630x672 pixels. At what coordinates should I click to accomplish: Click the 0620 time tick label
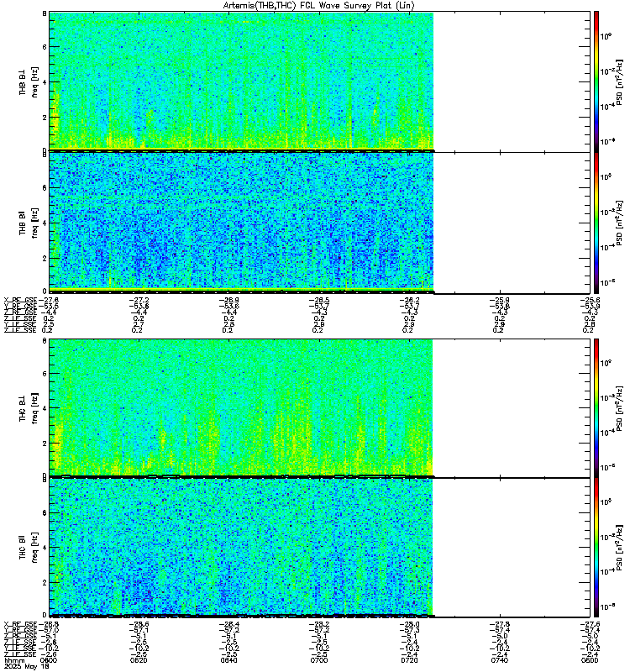[138, 661]
